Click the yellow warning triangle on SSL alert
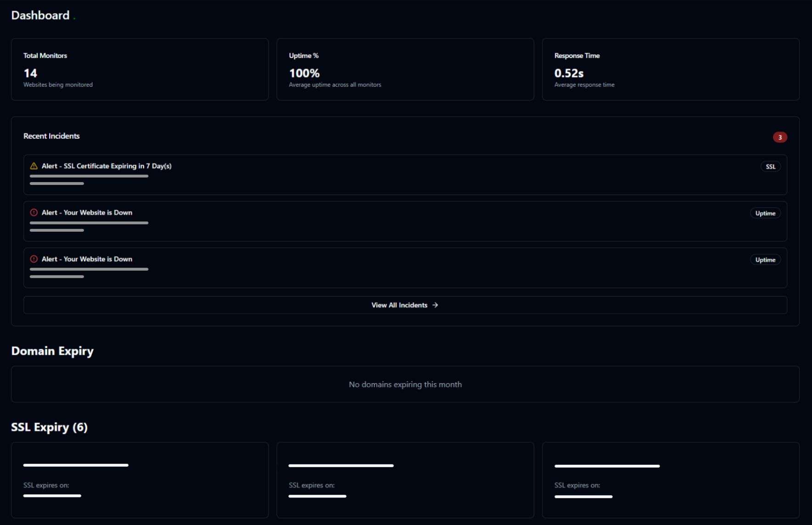Image resolution: width=812 pixels, height=525 pixels. click(34, 166)
